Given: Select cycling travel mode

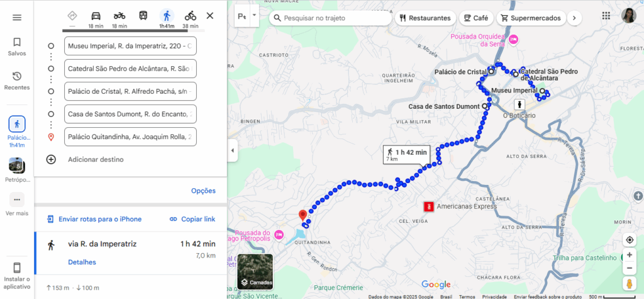Looking at the screenshot, I should (x=190, y=19).
